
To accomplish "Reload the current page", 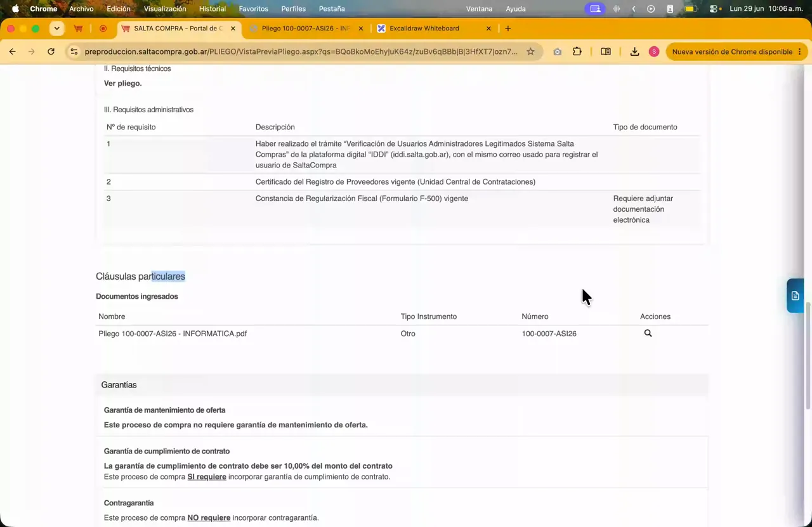I will coord(51,51).
